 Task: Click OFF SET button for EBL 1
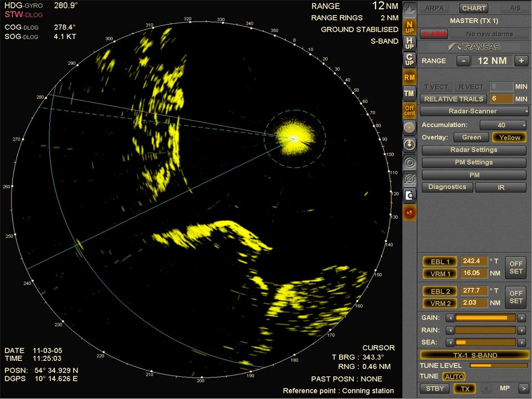516,267
